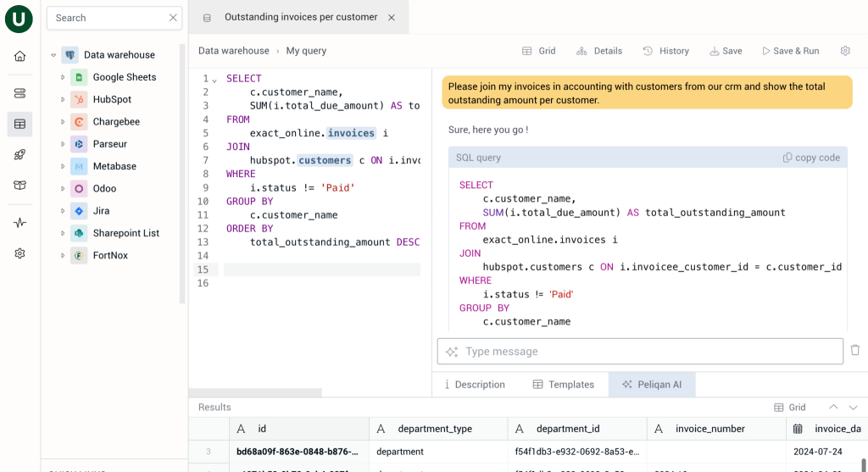The height and width of the screenshot is (472, 868).
Task: Collapse results panel with up chevron
Action: 833,408
